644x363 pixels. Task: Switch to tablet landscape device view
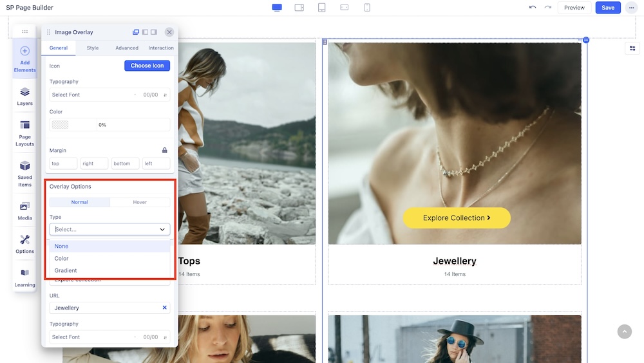click(x=299, y=8)
